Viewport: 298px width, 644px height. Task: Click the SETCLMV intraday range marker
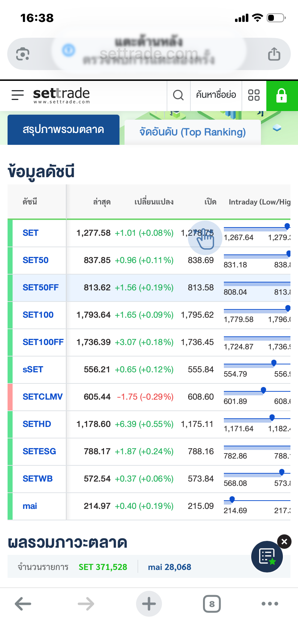(263, 390)
